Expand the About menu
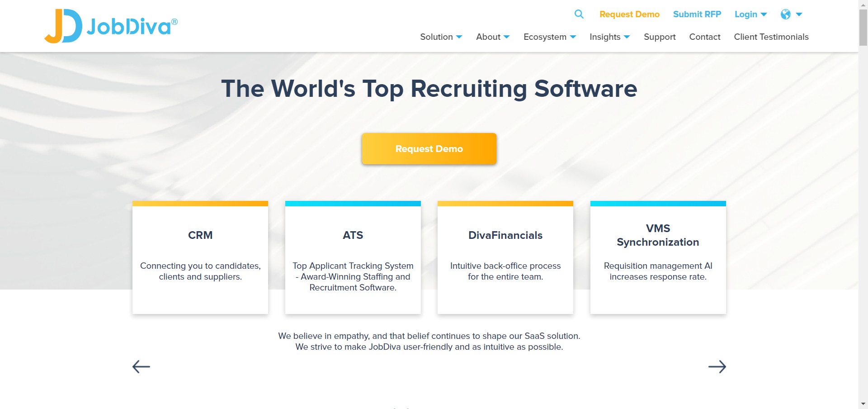Screen dimensions: 868x409 tap(493, 37)
